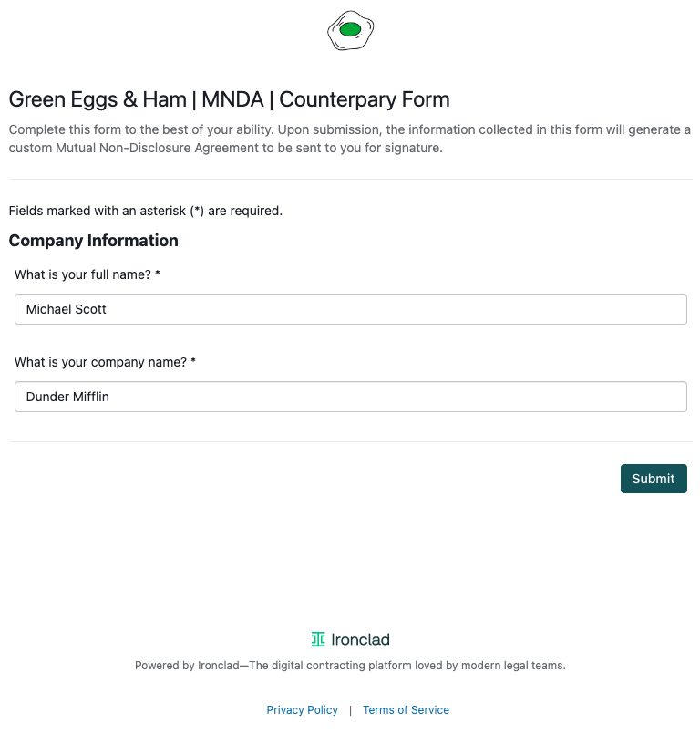Click 'Counterpary Form' in the page title
700x734 pixels.
pos(365,99)
